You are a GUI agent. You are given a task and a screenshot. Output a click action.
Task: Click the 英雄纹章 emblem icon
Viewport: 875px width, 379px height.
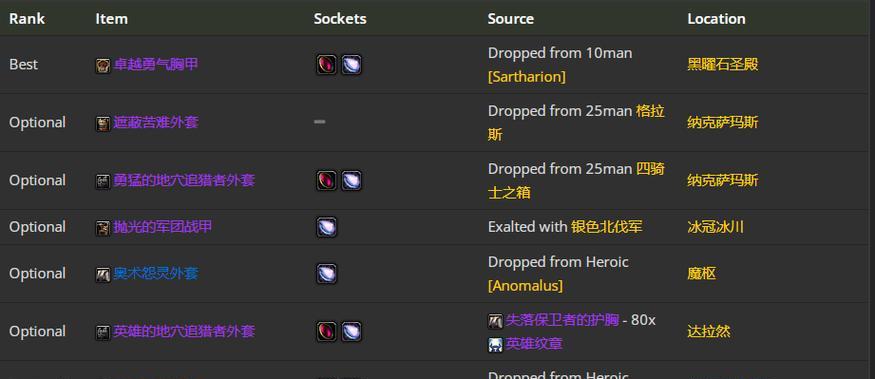tap(496, 345)
